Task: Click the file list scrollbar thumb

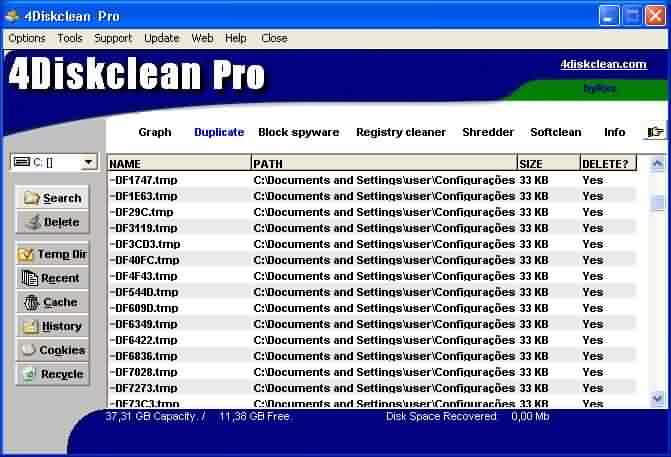Action: 657,203
